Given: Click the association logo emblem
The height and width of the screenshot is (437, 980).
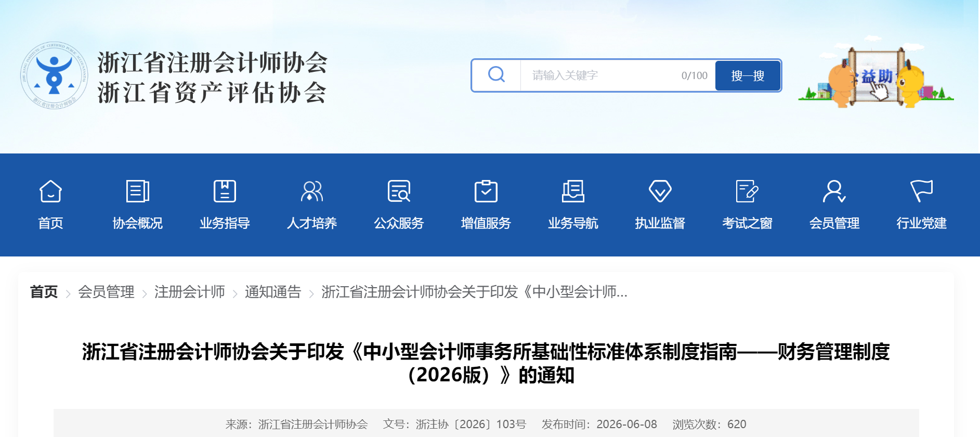Looking at the screenshot, I should click(54, 75).
